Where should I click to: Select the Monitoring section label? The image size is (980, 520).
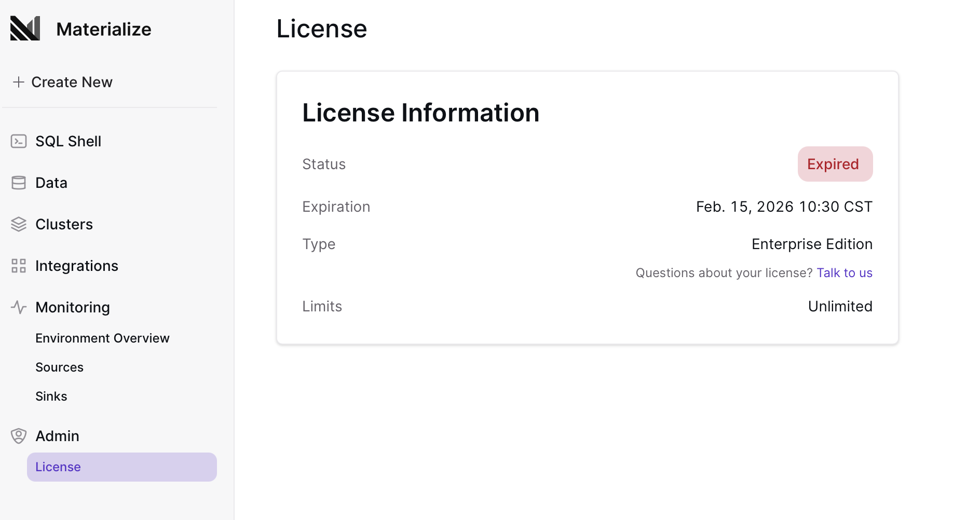click(x=73, y=307)
